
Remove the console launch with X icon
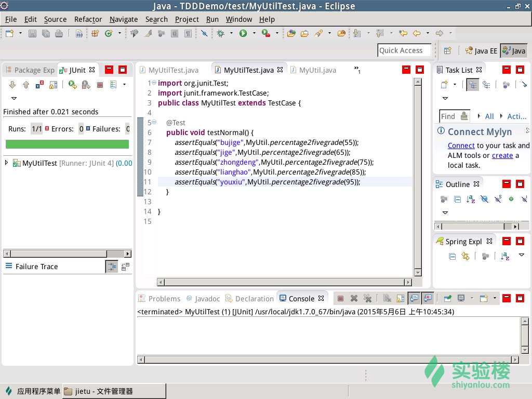coord(354,299)
